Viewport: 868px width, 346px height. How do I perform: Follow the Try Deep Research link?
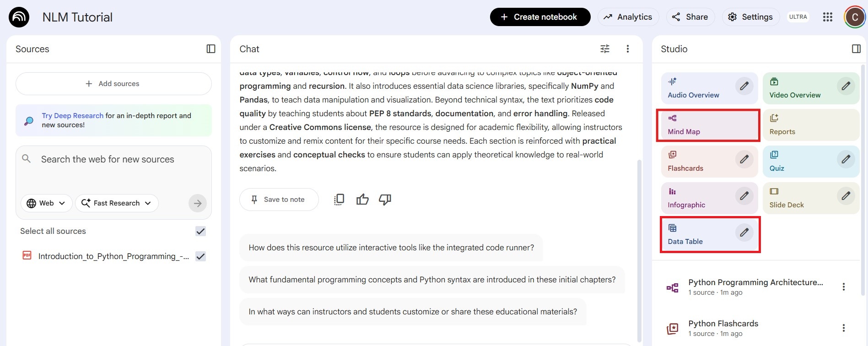tap(73, 116)
